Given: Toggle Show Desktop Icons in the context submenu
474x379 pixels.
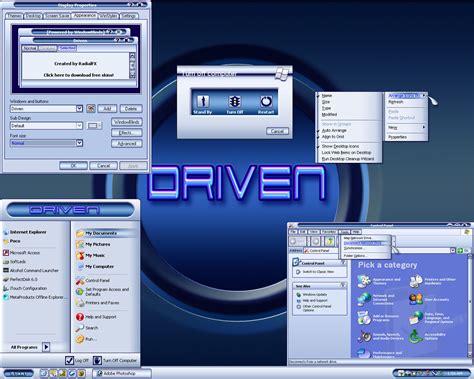Looking at the screenshot, I should pyautogui.click(x=340, y=146).
